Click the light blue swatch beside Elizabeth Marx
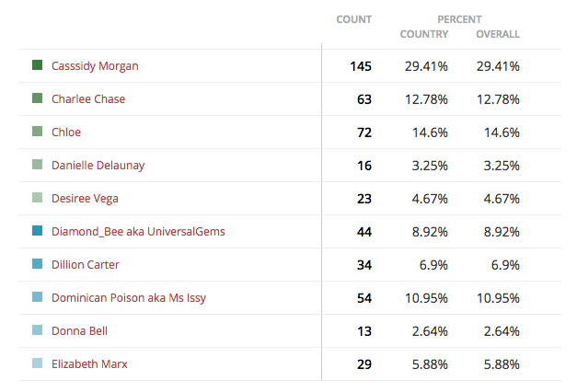Viewport: 577px width, 392px height. coord(37,363)
